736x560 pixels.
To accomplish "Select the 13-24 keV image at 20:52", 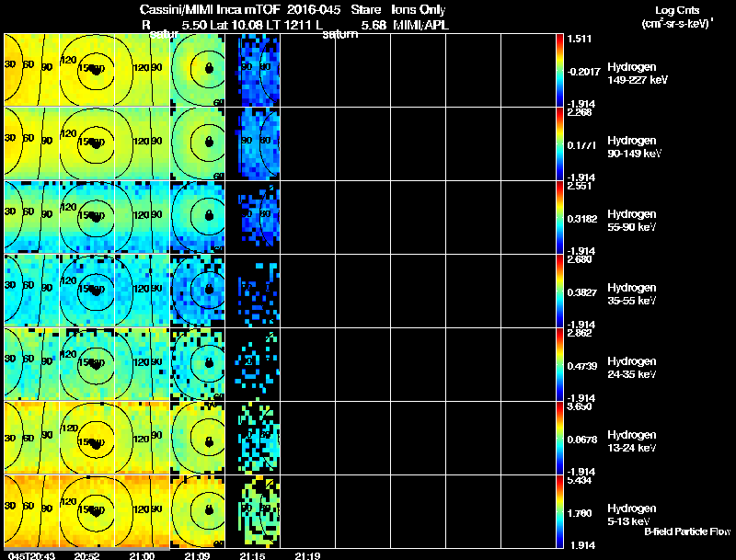I will [x=86, y=438].
